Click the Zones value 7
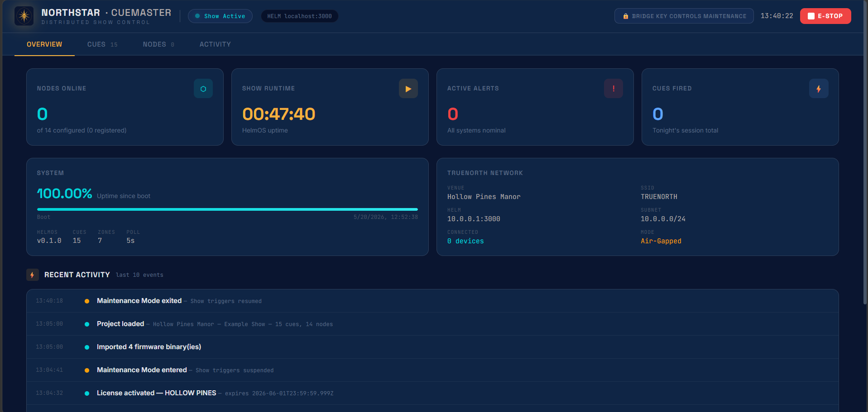868x412 pixels. coord(100,241)
